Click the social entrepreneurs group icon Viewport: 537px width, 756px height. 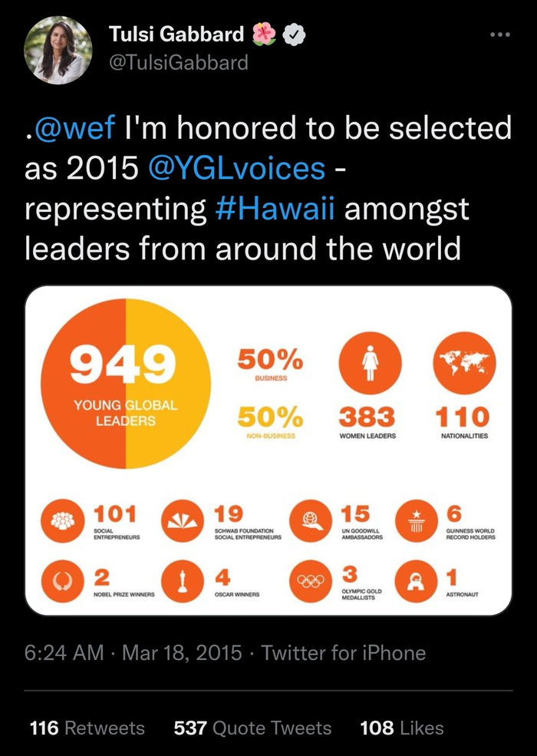[x=63, y=520]
